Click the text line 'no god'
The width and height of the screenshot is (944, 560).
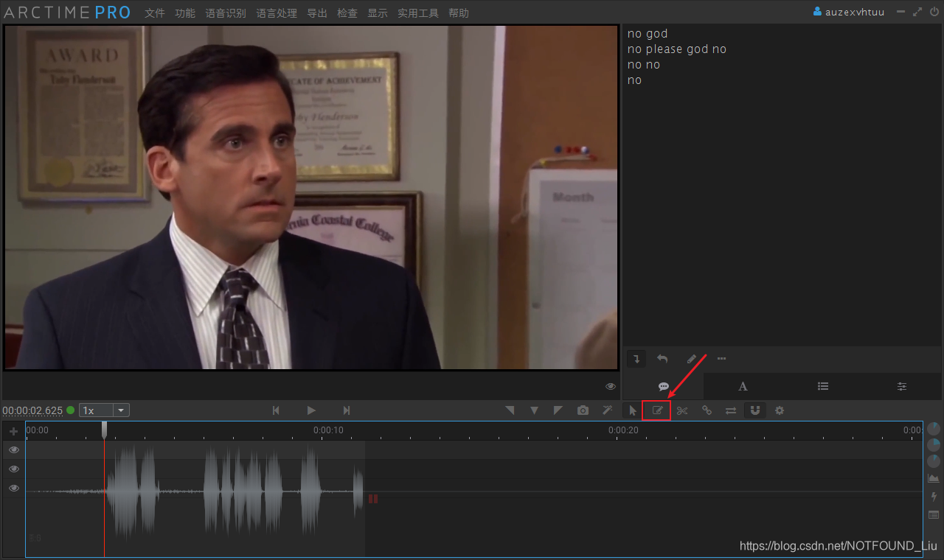(648, 33)
